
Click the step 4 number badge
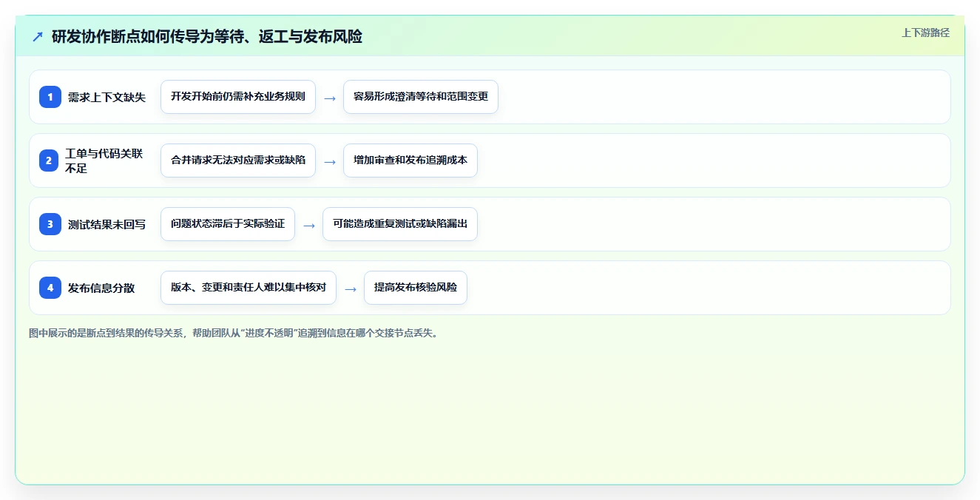(x=50, y=288)
